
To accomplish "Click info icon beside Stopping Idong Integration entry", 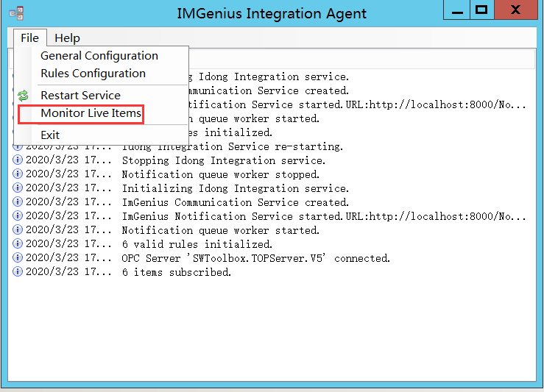I will pyautogui.click(x=18, y=160).
